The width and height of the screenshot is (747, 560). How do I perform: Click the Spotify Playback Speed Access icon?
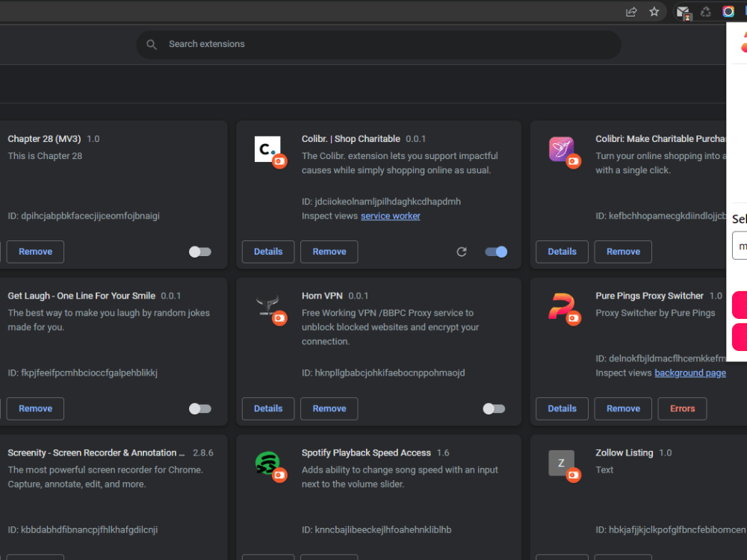coord(267,464)
